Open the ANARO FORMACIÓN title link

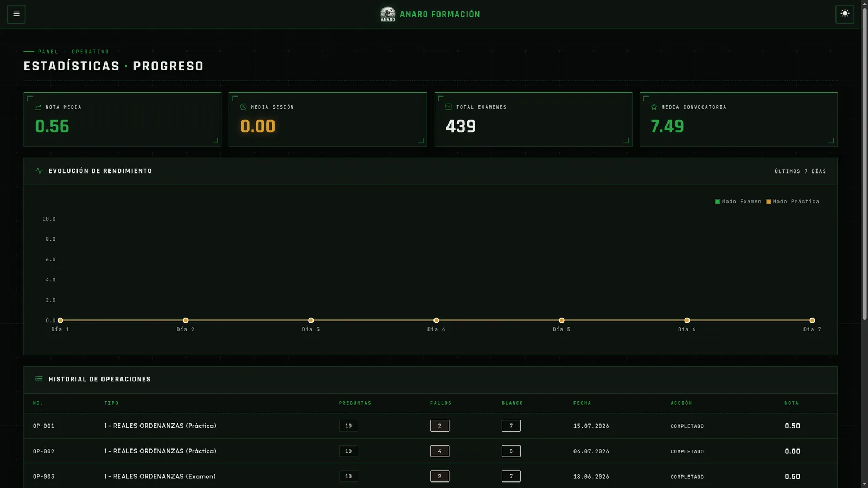(440, 14)
